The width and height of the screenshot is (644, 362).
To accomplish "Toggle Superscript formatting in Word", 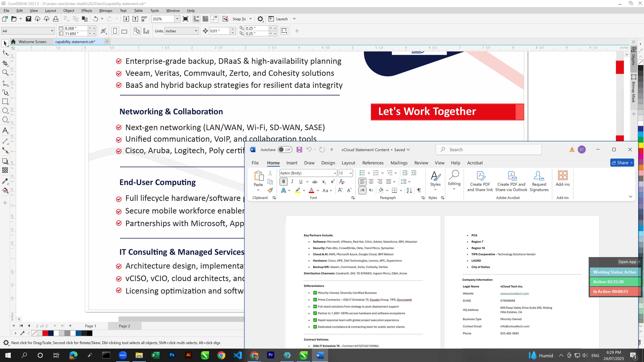I will pyautogui.click(x=333, y=182).
